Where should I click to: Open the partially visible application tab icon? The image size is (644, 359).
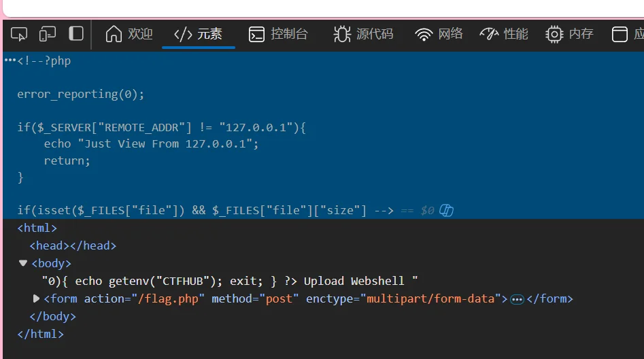620,34
